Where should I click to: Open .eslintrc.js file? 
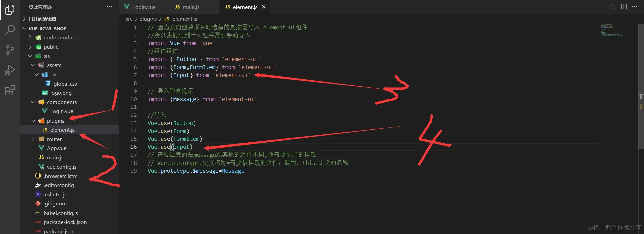tap(69, 195)
